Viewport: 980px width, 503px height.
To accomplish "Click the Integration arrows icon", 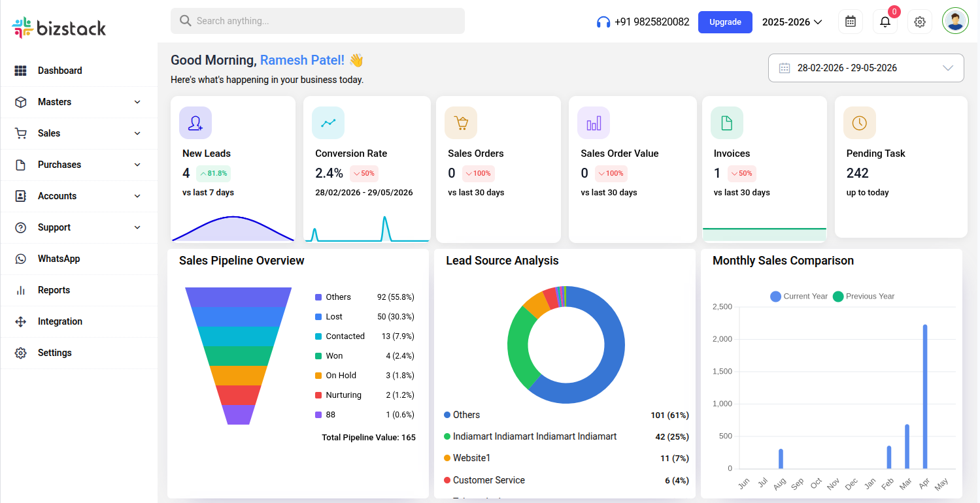I will [20, 321].
